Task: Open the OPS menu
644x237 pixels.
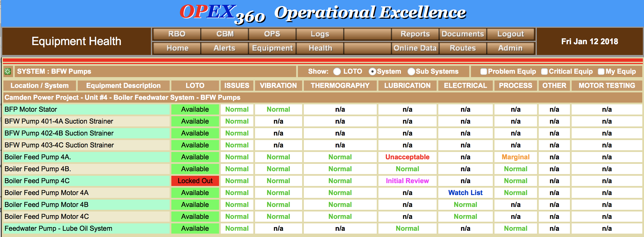Action: [272, 34]
